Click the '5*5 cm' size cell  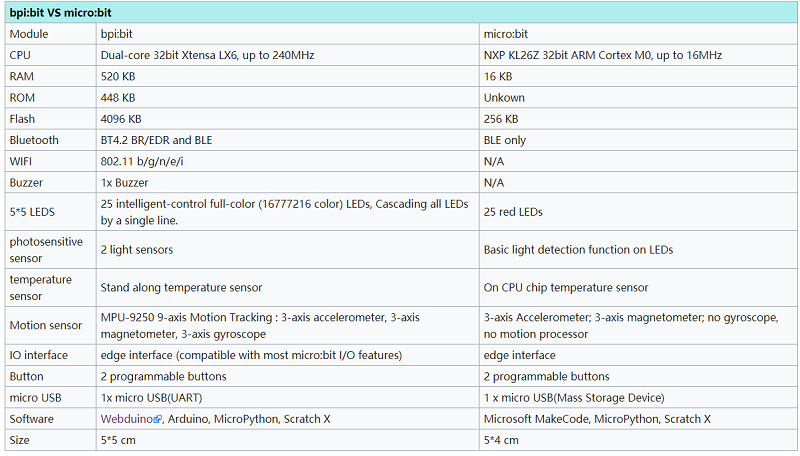click(x=288, y=440)
